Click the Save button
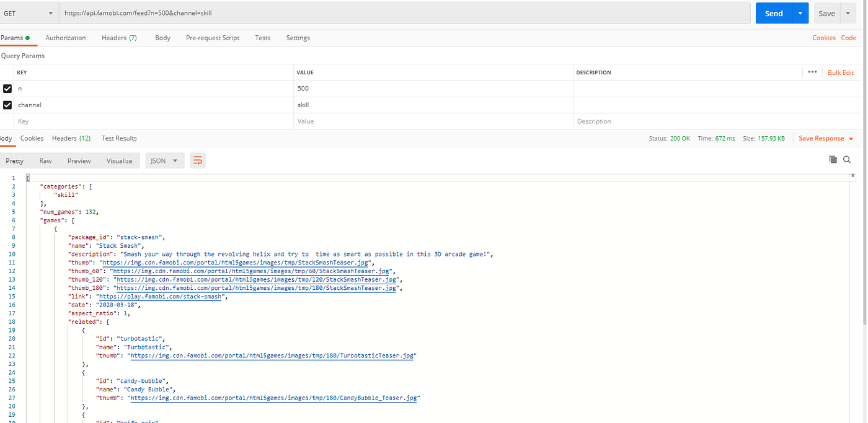 pyautogui.click(x=827, y=13)
